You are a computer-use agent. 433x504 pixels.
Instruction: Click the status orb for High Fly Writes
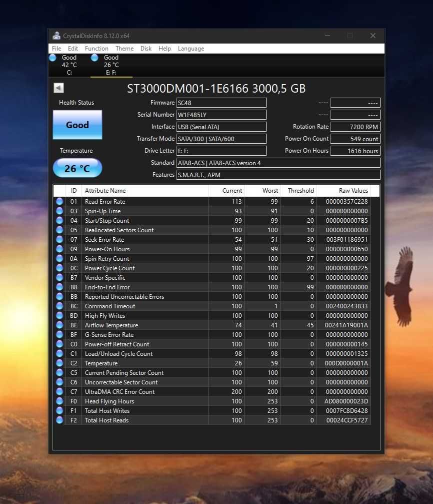(59, 315)
